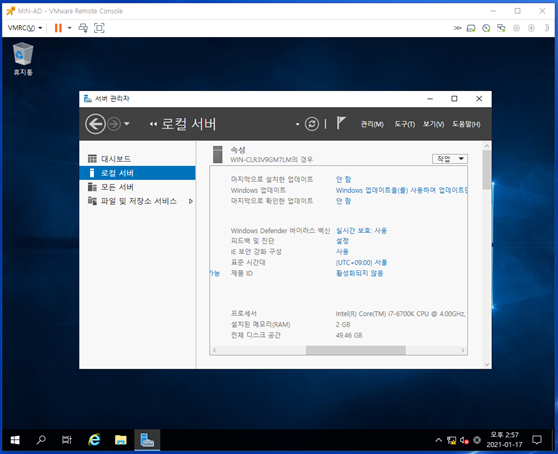Select 로컬 서버 in the sidebar
The width and height of the screenshot is (558, 454).
[137, 173]
